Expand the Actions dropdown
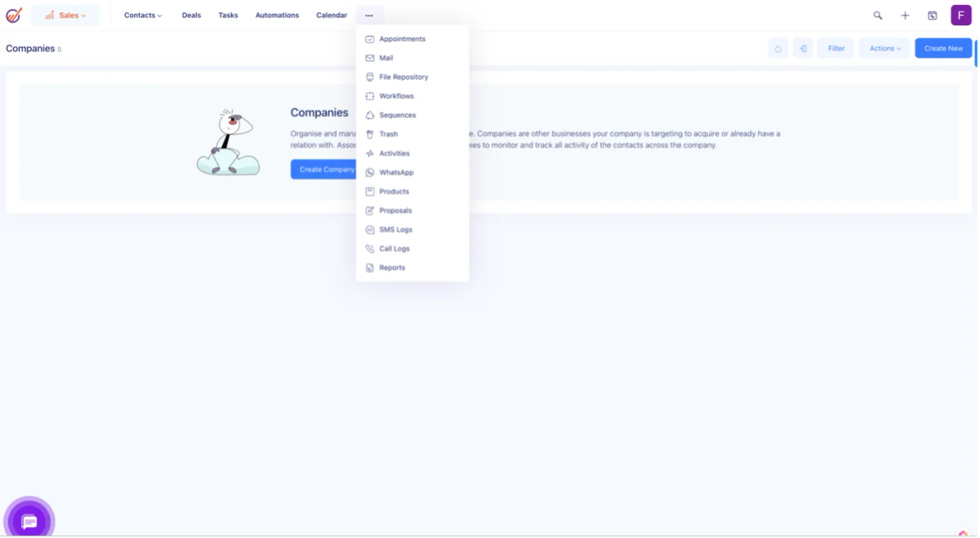Image resolution: width=980 pixels, height=538 pixels. 884,48
